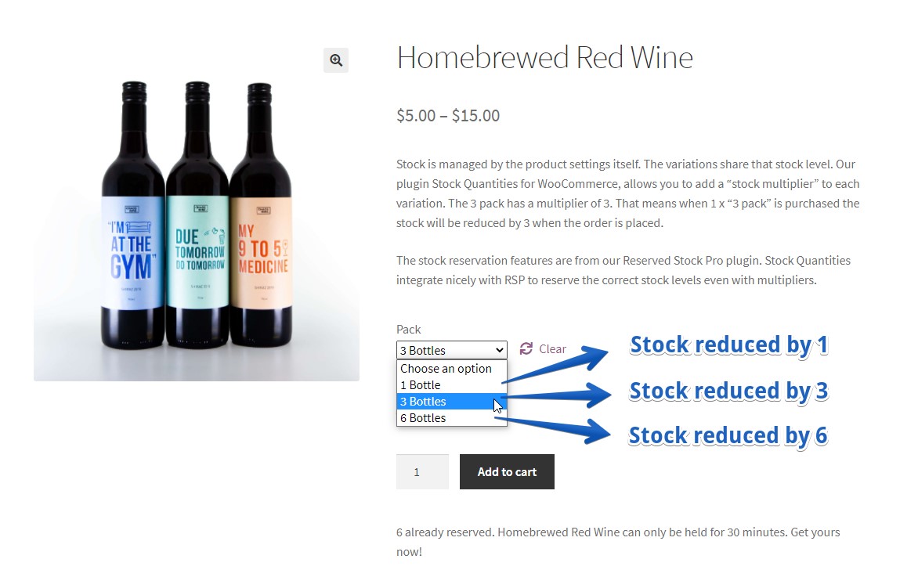Select "Choose an option" from the Pack list
Image resolution: width=918 pixels, height=588 pixels.
[446, 369]
